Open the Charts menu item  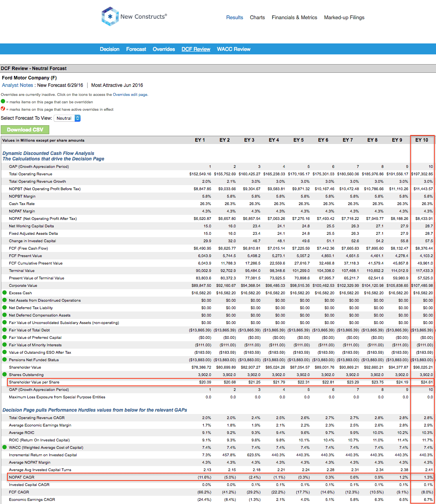pyautogui.click(x=257, y=17)
